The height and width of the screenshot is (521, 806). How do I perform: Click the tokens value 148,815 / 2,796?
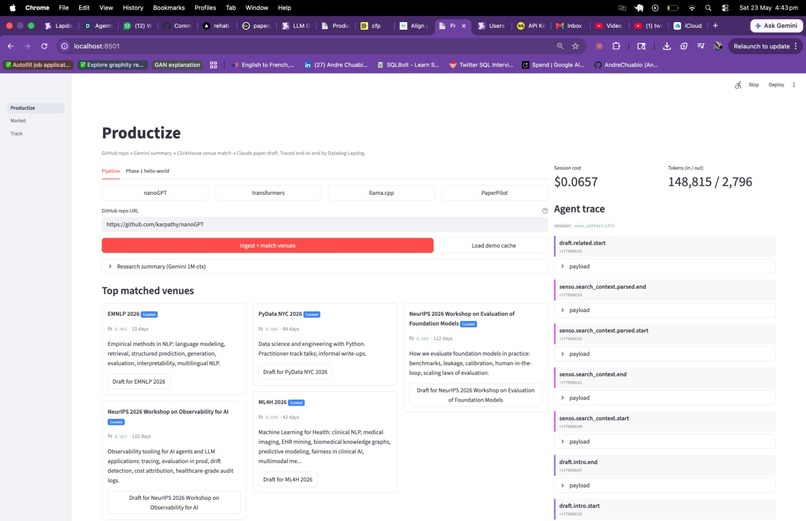click(x=710, y=182)
